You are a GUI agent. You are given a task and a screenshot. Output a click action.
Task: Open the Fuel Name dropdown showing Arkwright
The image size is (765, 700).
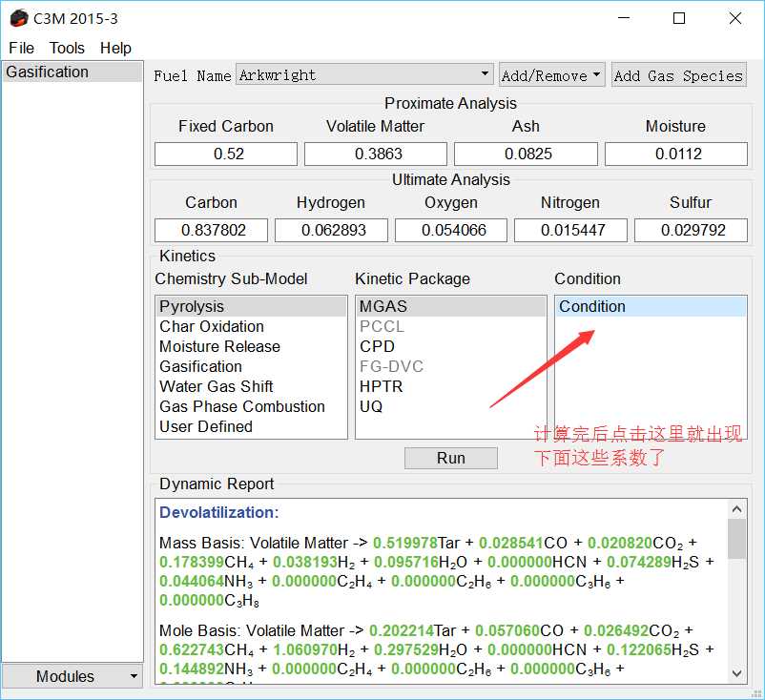tap(364, 74)
